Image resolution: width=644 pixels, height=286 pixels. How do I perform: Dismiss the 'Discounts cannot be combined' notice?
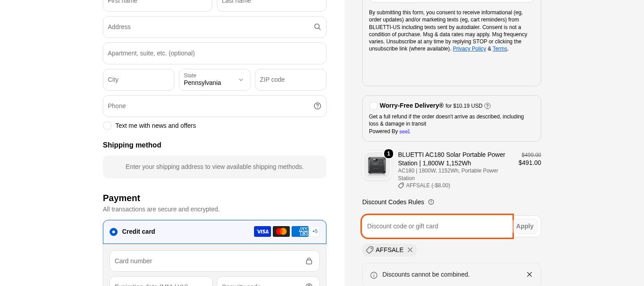pyautogui.click(x=530, y=274)
